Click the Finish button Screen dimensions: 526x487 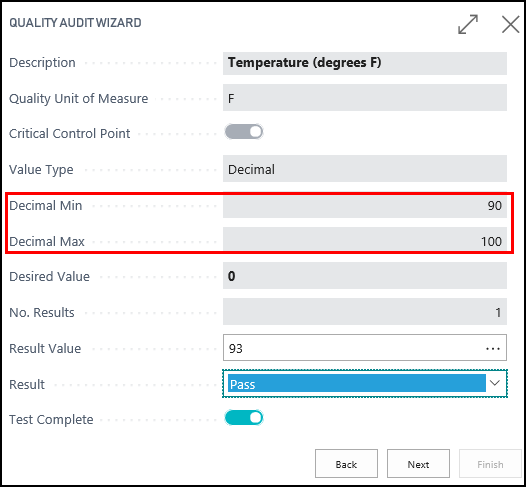point(490,464)
